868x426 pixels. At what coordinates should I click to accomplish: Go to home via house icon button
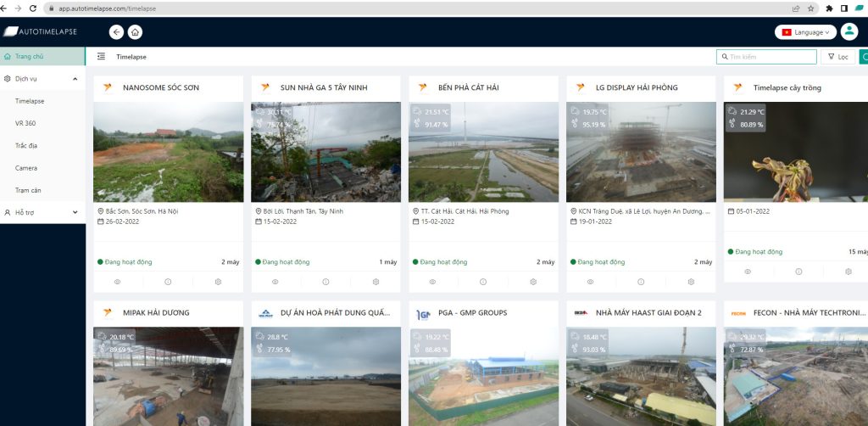[x=135, y=32]
